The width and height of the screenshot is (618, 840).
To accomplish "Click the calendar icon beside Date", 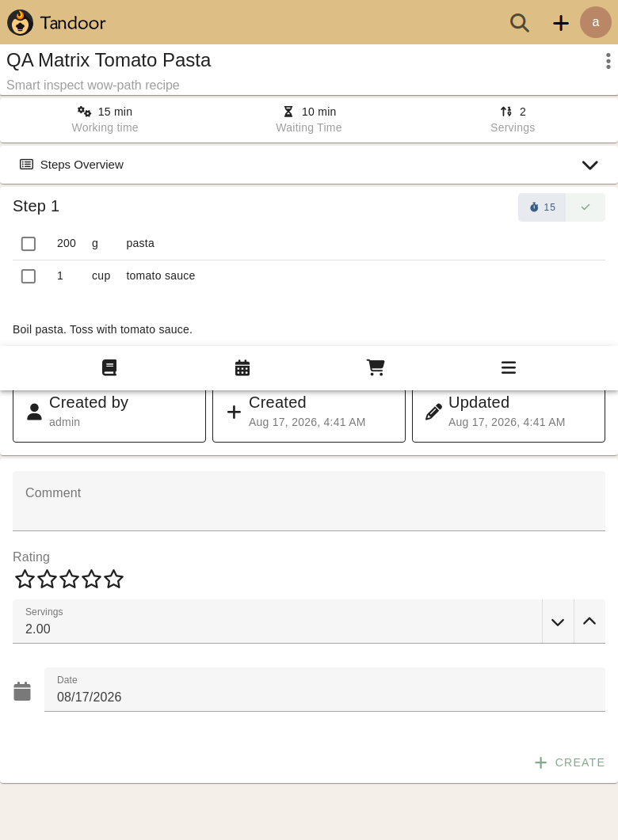I will [x=22, y=691].
